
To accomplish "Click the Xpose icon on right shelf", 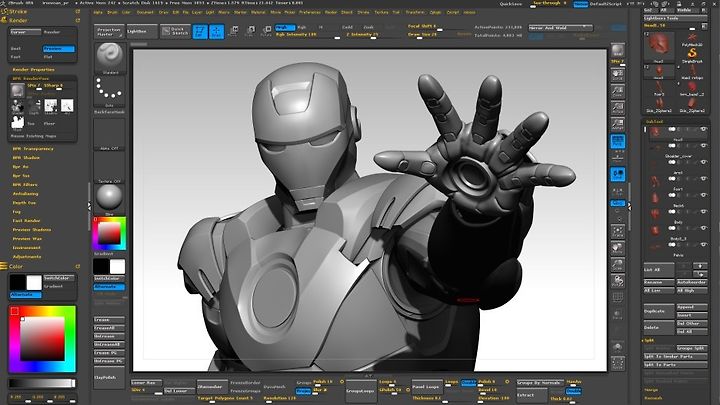I will [x=618, y=363].
